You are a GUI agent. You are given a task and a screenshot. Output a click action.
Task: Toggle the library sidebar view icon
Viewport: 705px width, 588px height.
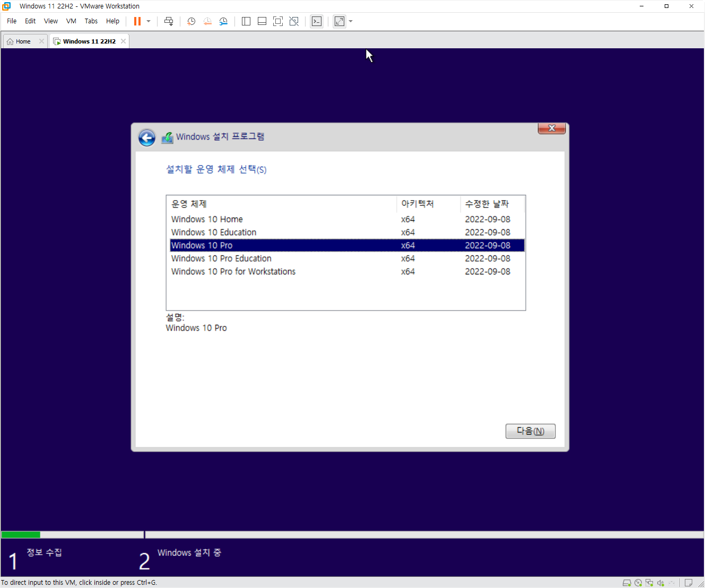pyautogui.click(x=246, y=21)
